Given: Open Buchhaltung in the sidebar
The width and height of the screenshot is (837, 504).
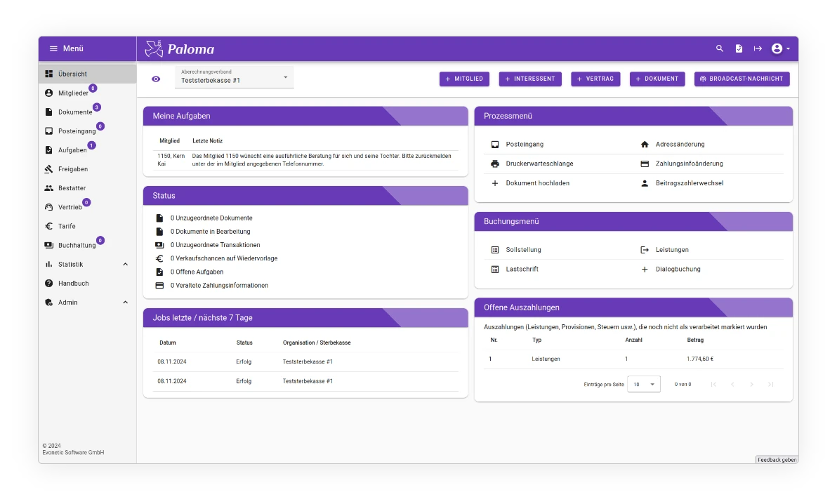Looking at the screenshot, I should tap(76, 245).
